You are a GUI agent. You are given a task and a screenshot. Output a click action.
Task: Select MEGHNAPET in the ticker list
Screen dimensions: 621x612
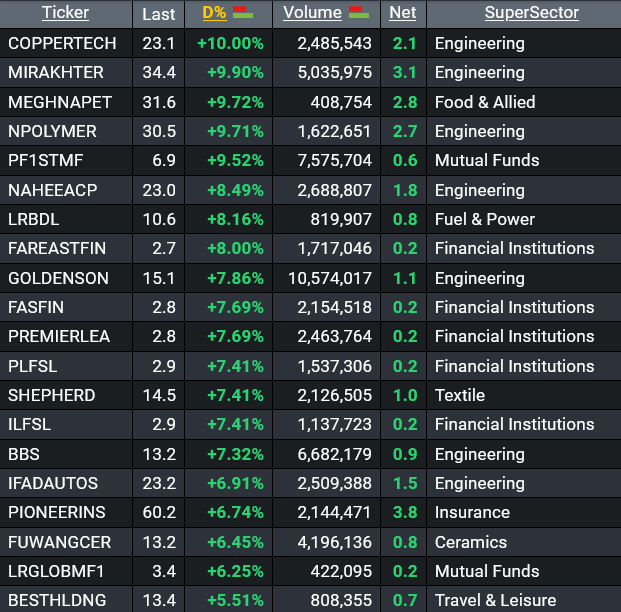coord(60,102)
